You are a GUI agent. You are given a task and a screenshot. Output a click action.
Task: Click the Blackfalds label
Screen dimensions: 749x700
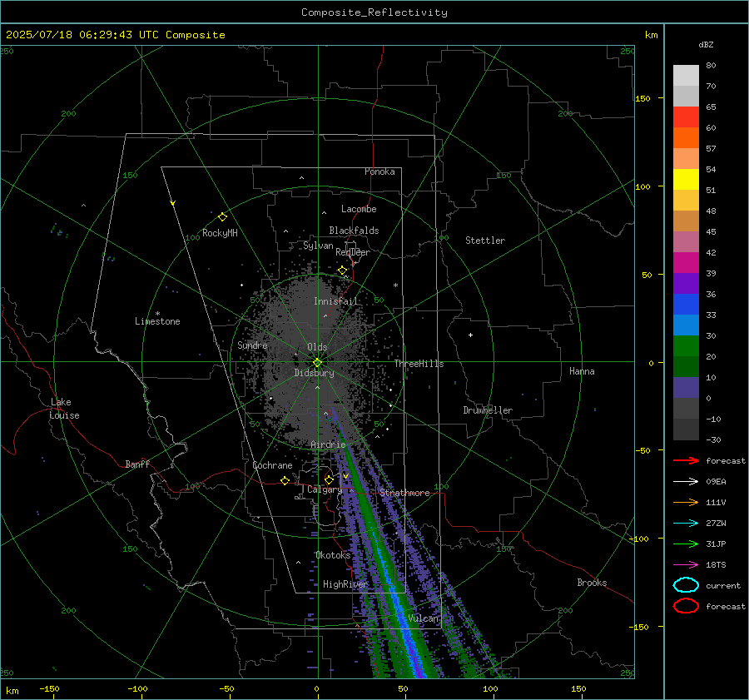(x=354, y=231)
